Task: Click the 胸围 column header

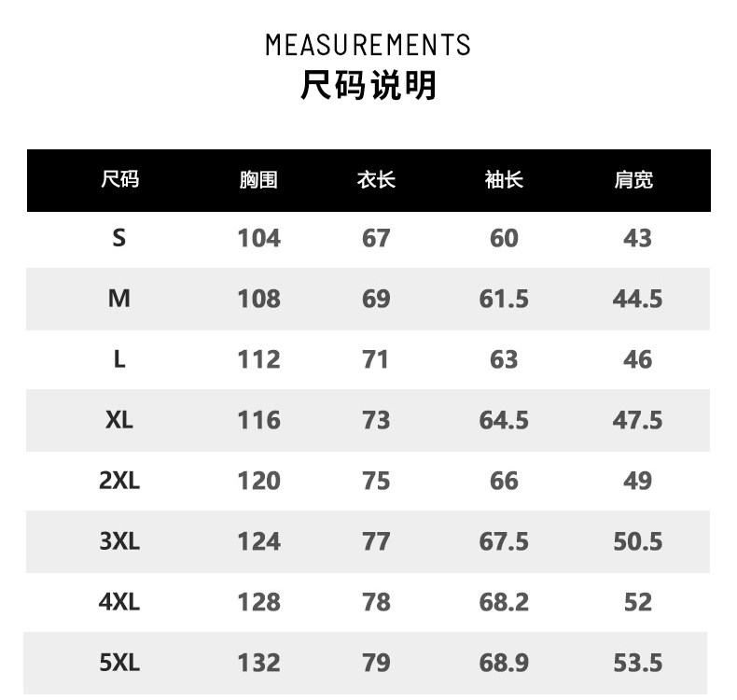Action: coord(258,180)
